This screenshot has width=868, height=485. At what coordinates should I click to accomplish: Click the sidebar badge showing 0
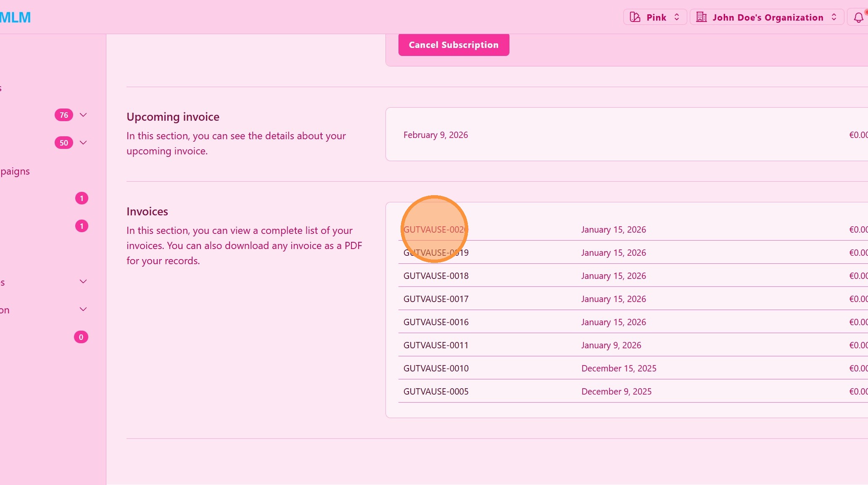point(81,337)
